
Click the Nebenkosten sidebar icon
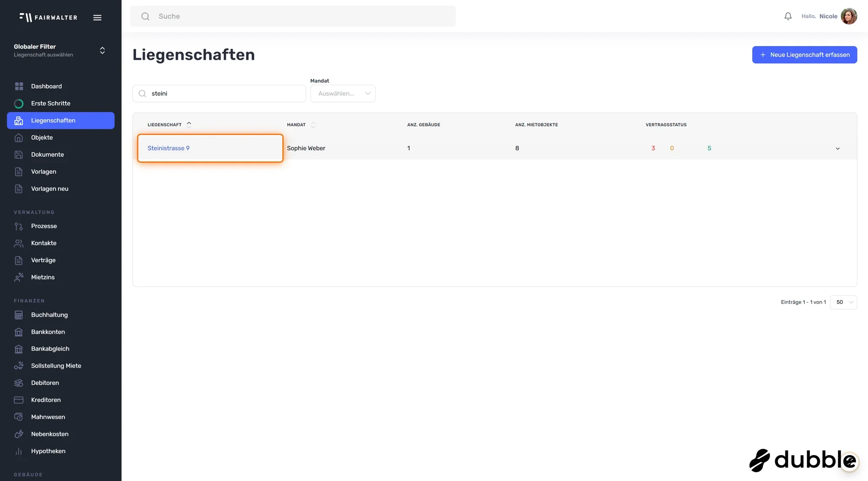coord(19,434)
